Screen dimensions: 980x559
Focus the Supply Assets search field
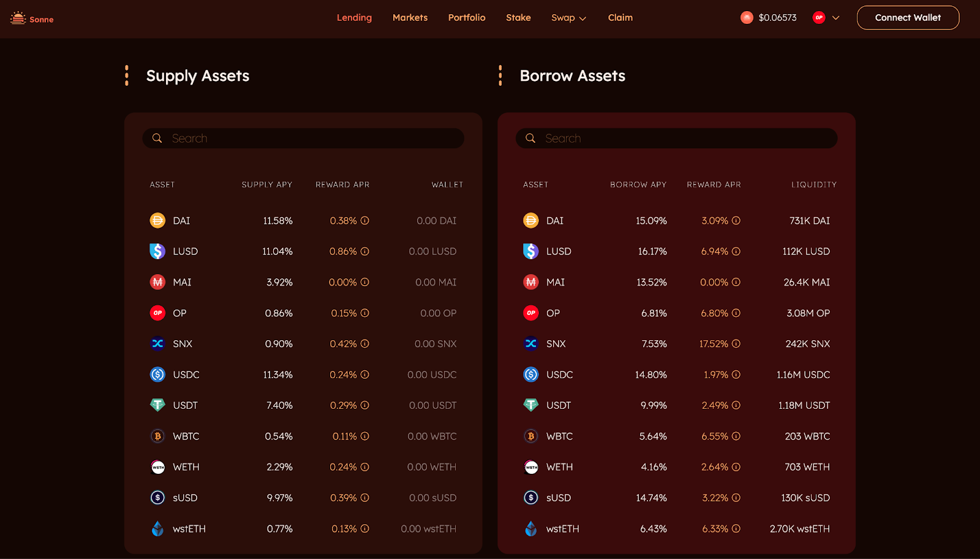pyautogui.click(x=303, y=138)
